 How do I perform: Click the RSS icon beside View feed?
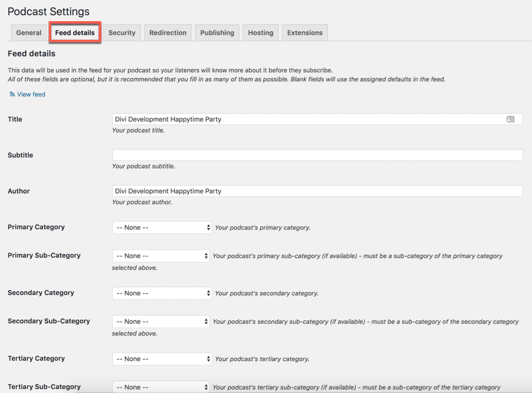(11, 94)
